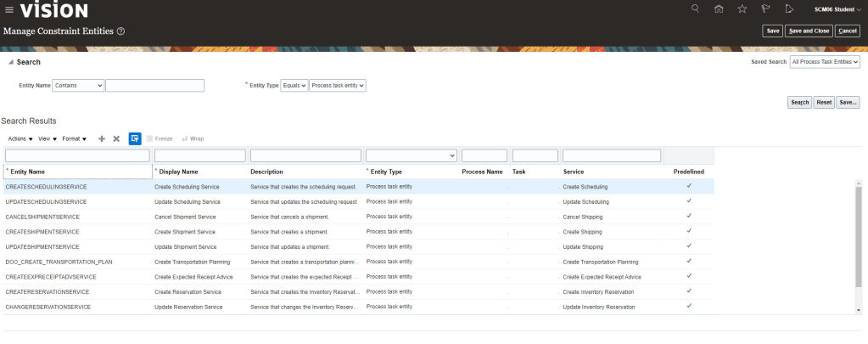This screenshot has height=344, width=868.
Task: Open the Saved Search dropdown
Action: click(825, 62)
